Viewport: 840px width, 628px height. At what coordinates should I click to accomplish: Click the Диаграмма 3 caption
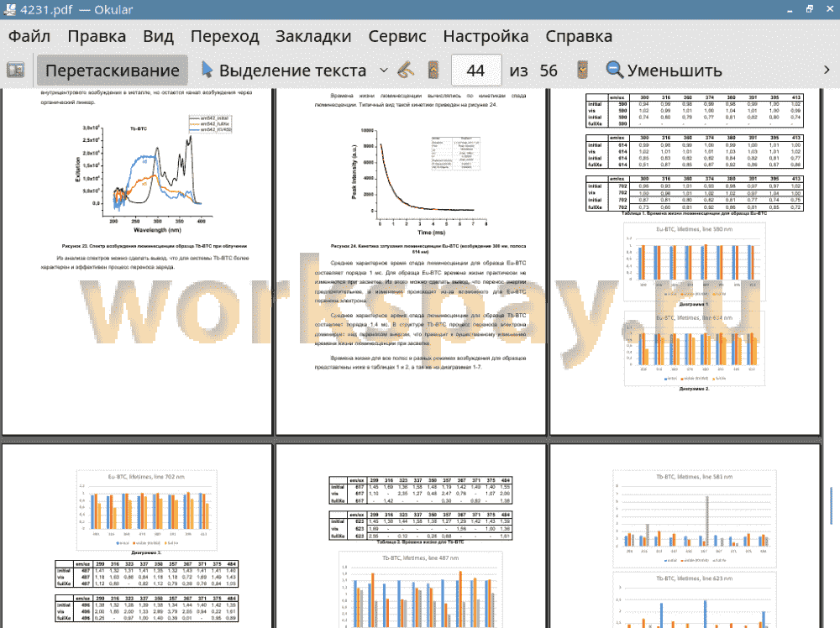pyautogui.click(x=146, y=552)
